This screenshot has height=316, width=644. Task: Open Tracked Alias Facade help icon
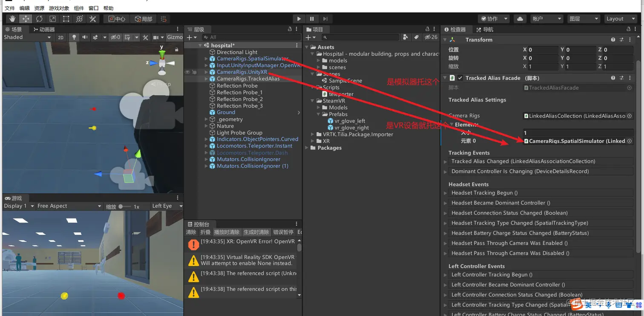point(613,78)
